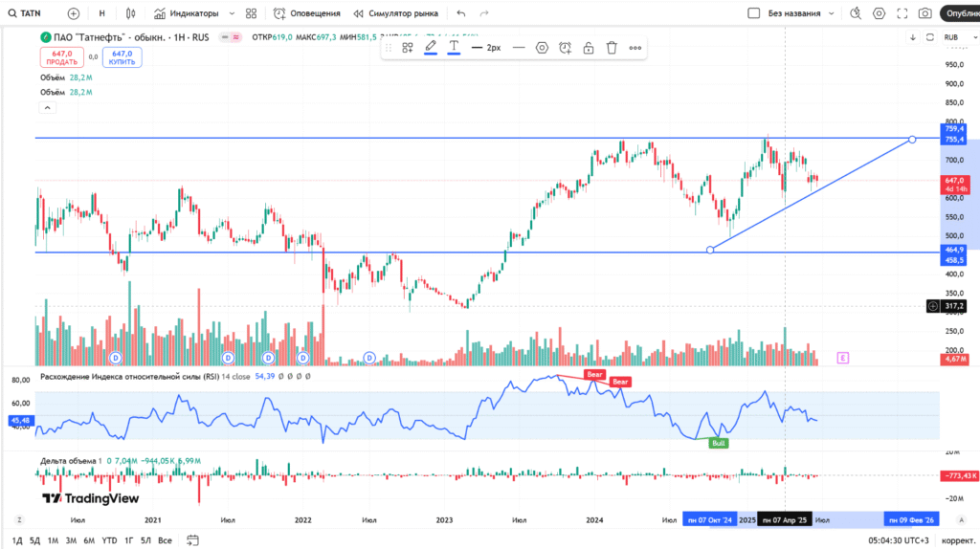Image resolution: width=980 pixels, height=549 pixels.
Task: Grab the drawing toolbar drag handle
Action: [x=389, y=48]
